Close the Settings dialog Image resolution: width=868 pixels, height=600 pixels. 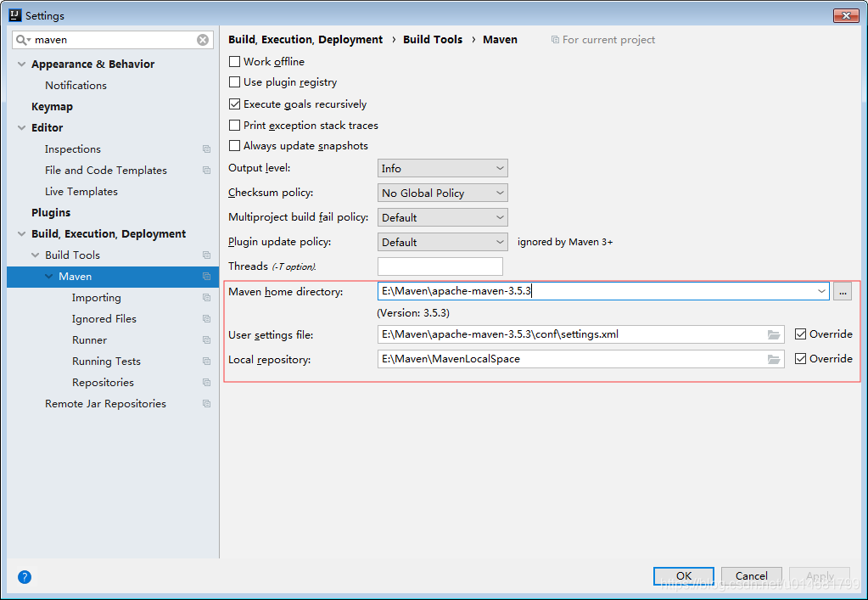[x=846, y=15]
